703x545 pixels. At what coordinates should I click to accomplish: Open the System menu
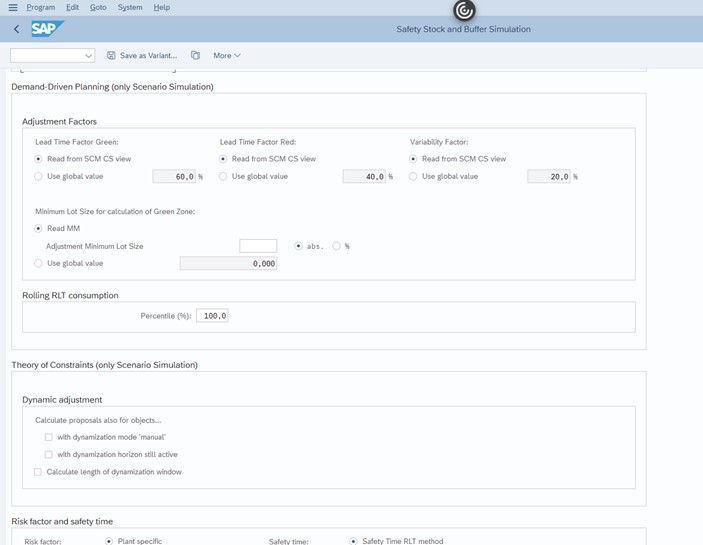130,7
